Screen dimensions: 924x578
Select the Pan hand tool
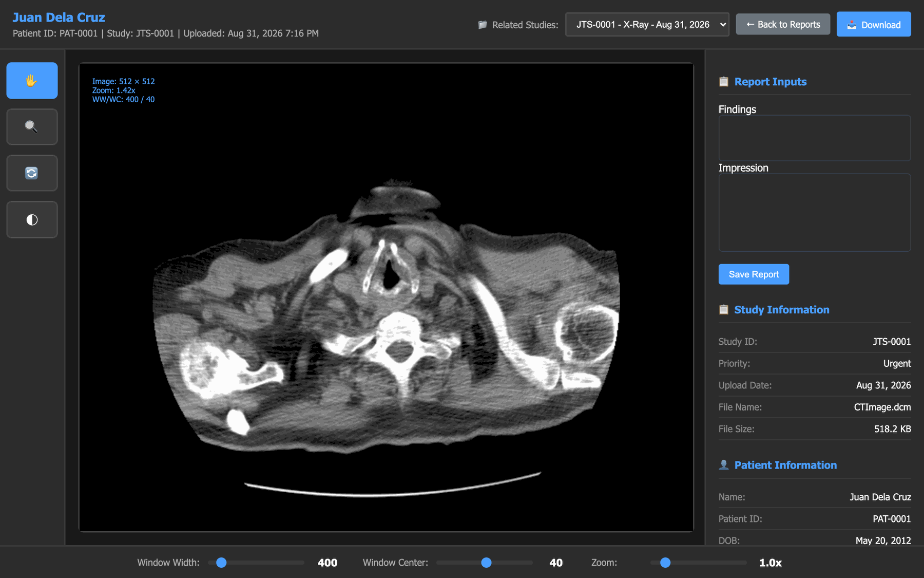click(32, 81)
